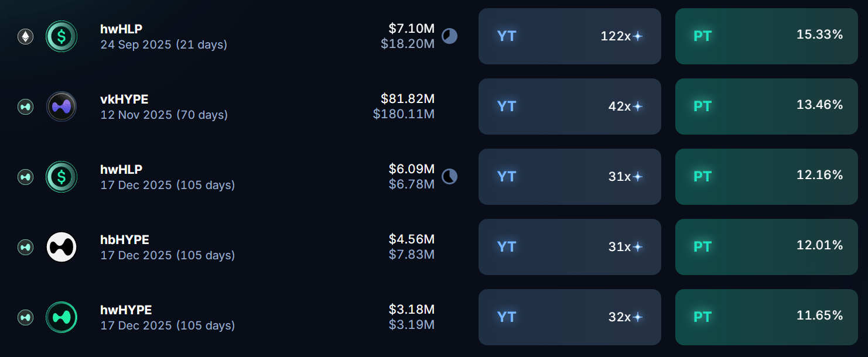Click the Hyperliquid chain icon beside vkHYPE
Image resolution: width=868 pixels, height=357 pixels.
[25, 107]
